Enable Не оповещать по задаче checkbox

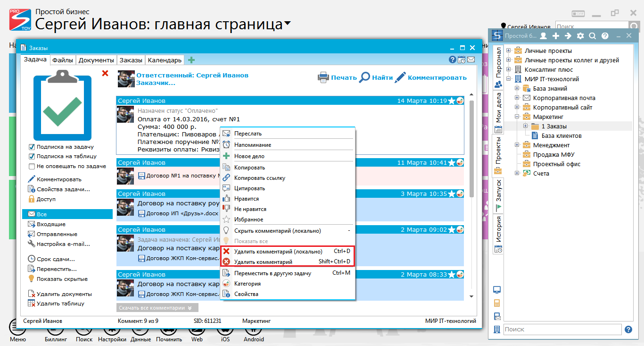pyautogui.click(x=32, y=166)
